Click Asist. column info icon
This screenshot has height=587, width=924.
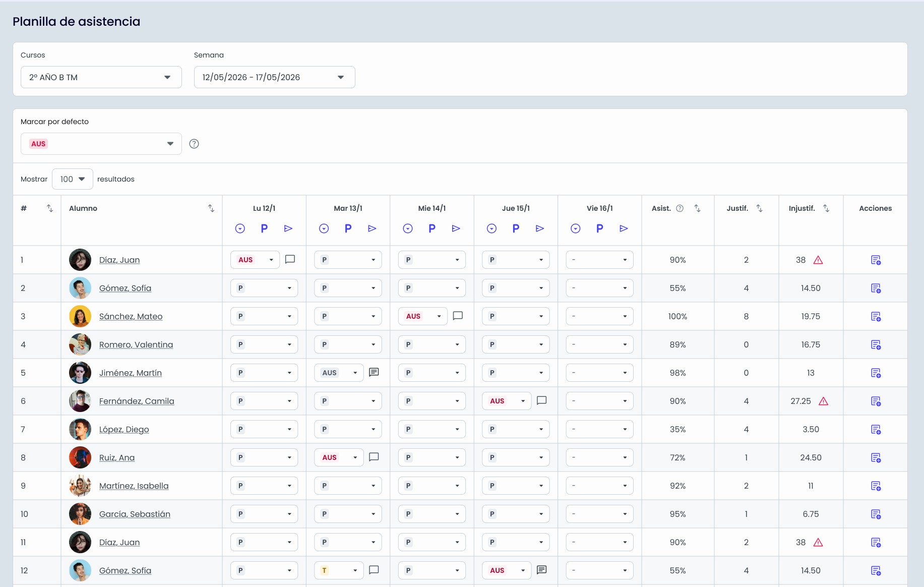[x=680, y=208]
